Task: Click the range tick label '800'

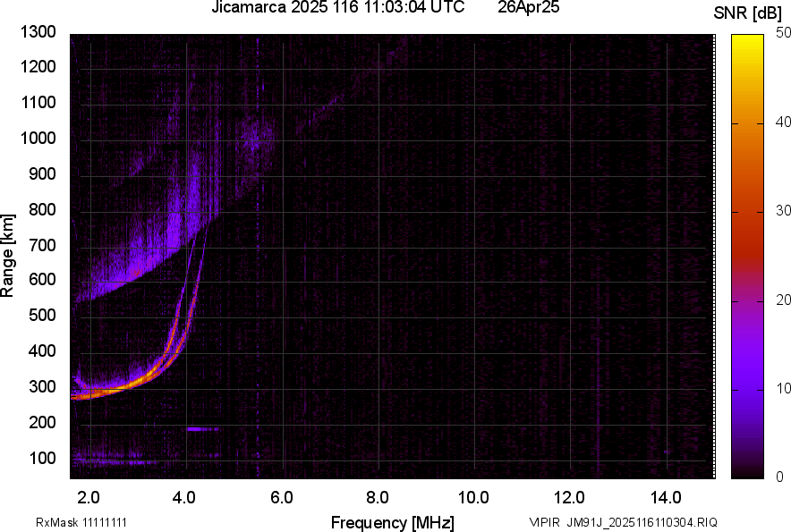Action: (42, 209)
